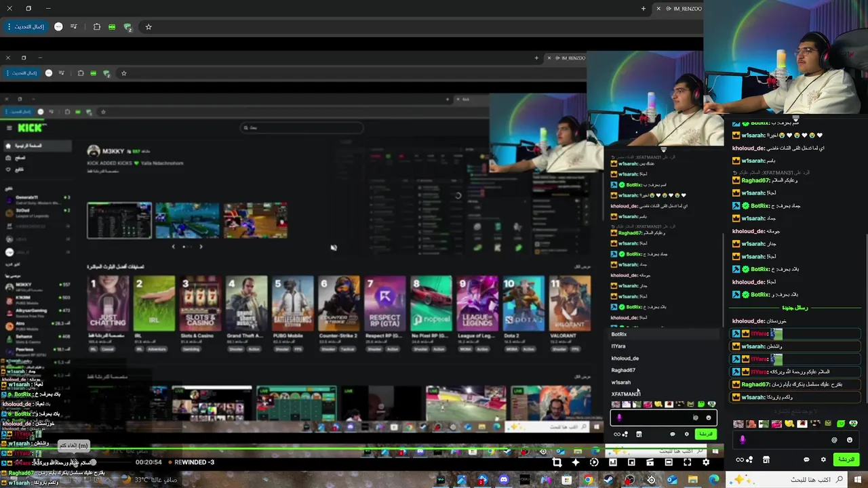Viewport: 868px width, 488px height.
Task: Open Extensions puzzle icon in outermost browser toolbar
Action: pyautogui.click(x=97, y=27)
